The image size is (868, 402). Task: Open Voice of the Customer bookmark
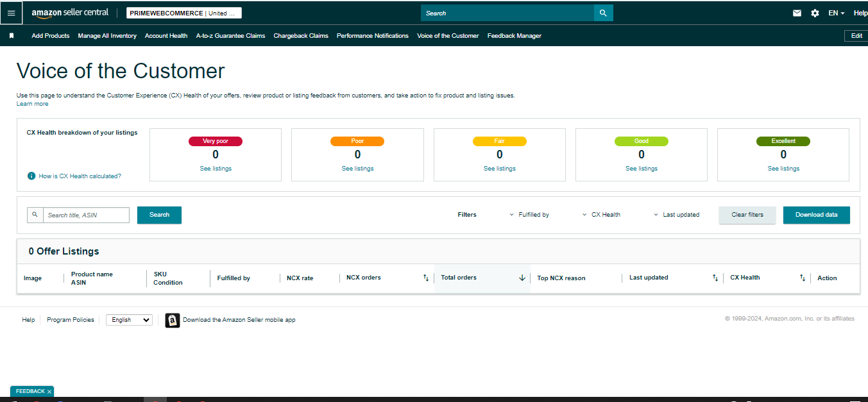[448, 36]
